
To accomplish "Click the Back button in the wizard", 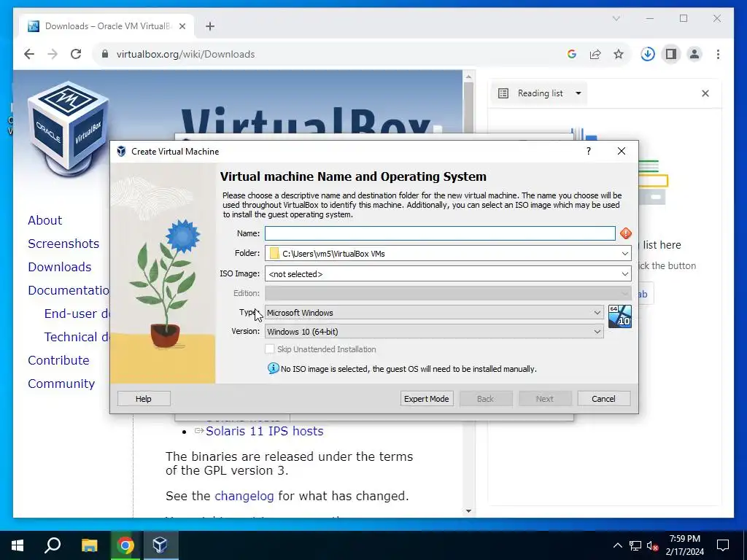I will pos(485,399).
